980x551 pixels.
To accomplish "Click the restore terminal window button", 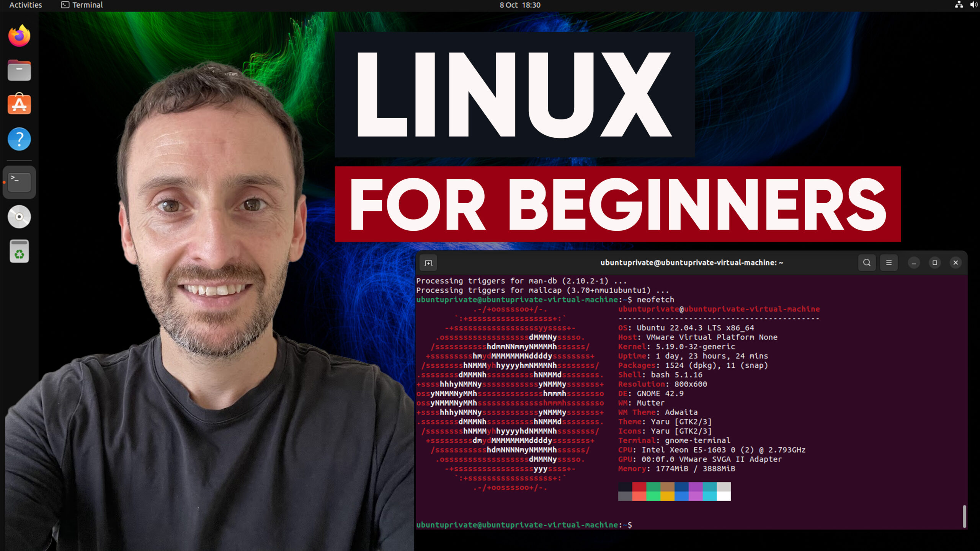I will click(935, 262).
